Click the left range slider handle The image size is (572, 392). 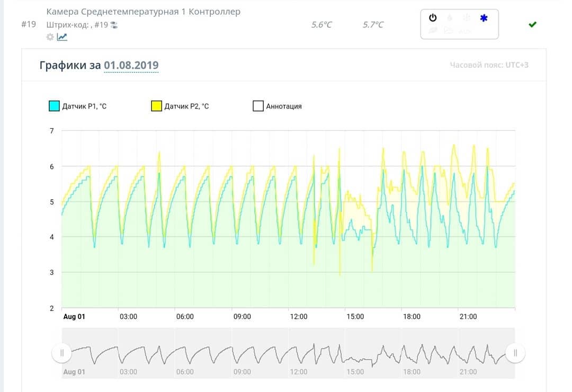pyautogui.click(x=61, y=353)
